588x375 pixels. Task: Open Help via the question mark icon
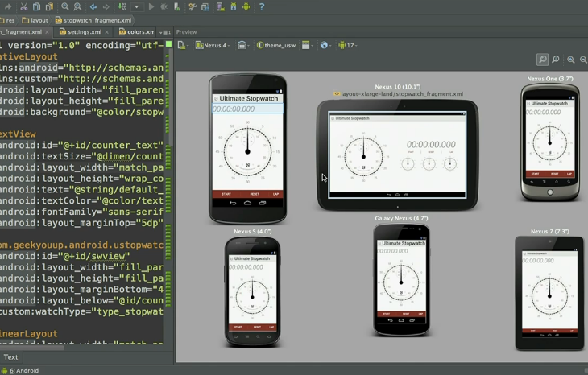tap(261, 6)
